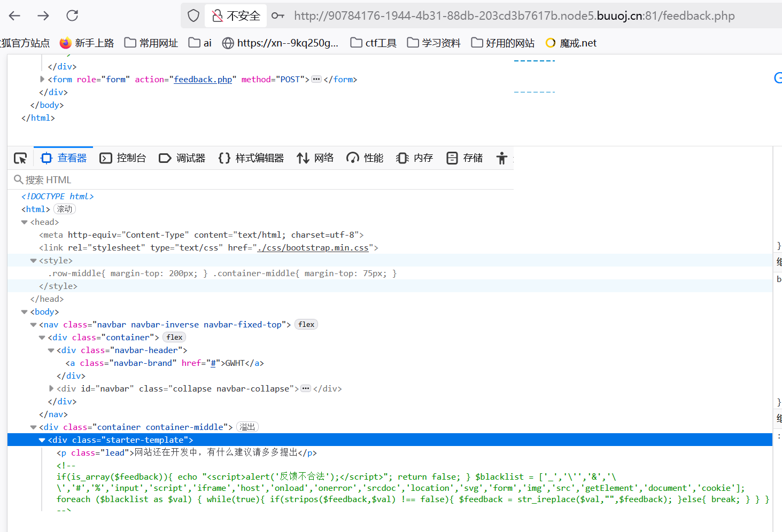This screenshot has width=782, height=532.
Task: Click the 溢出 overflow badge
Action: tap(247, 427)
